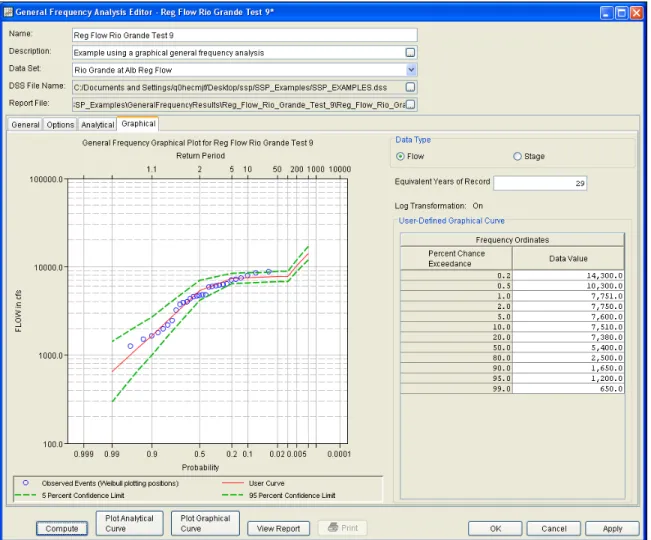Viewport: 651px width, 540px height.
Task: Click the 0.2 percent chance exceedance cell
Action: pos(456,275)
